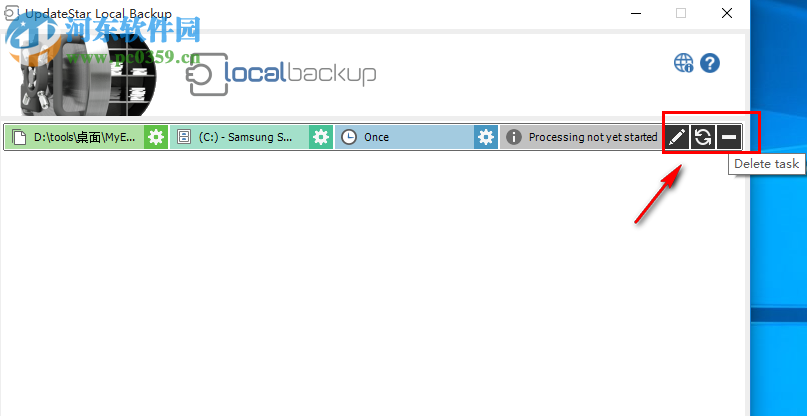Open the help question mark icon

click(x=710, y=63)
